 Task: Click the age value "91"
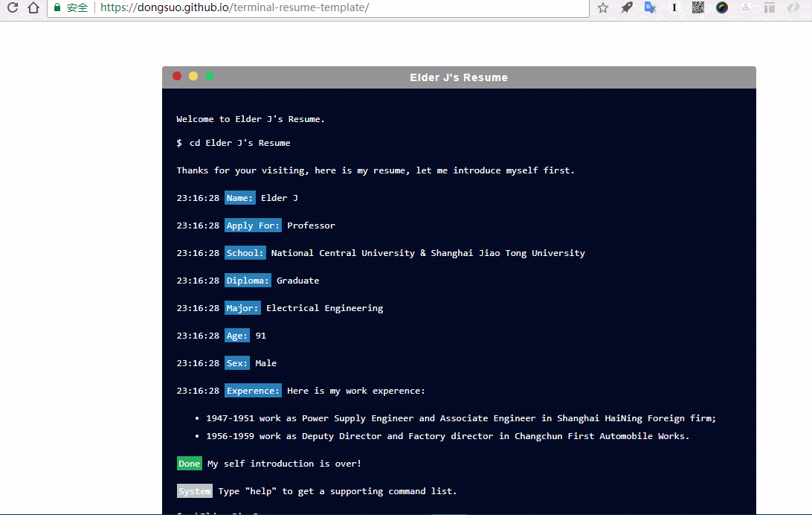point(261,336)
